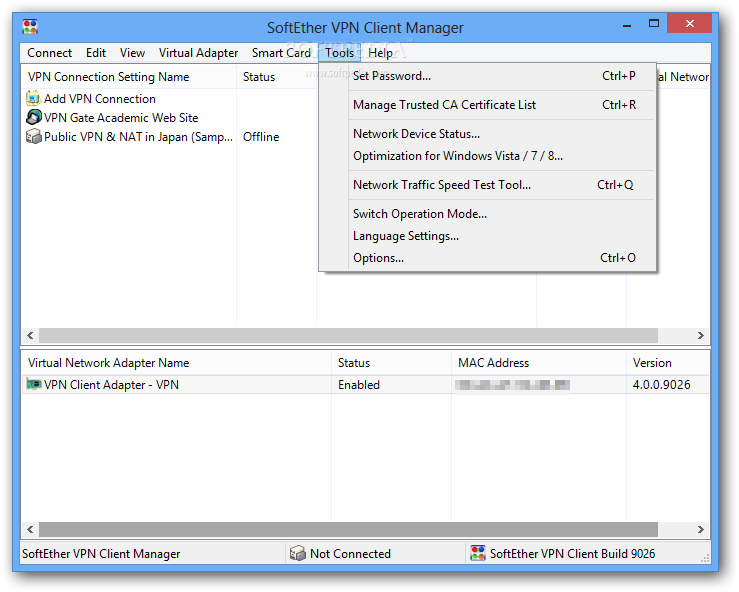Click the Not Connected status bar text

pyautogui.click(x=350, y=553)
